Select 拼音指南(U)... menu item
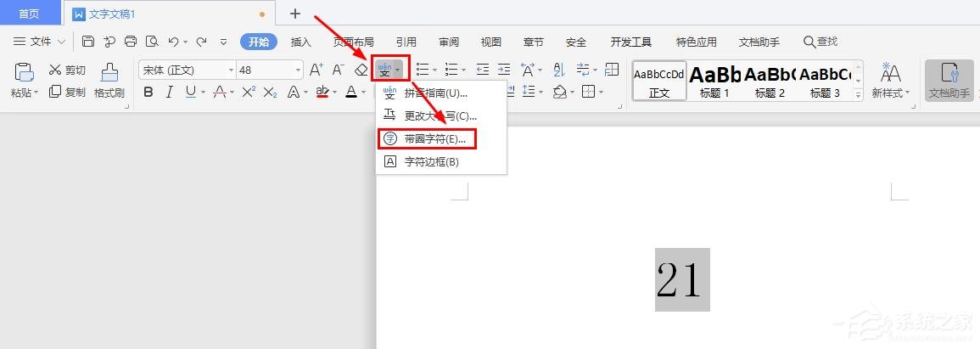Image resolution: width=980 pixels, height=349 pixels. coord(441,93)
